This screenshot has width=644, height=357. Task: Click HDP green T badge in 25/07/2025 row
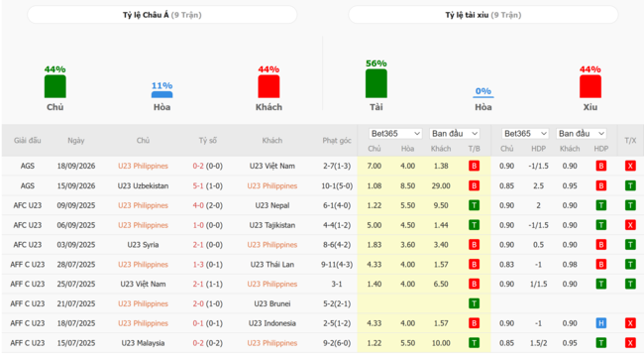click(x=600, y=284)
